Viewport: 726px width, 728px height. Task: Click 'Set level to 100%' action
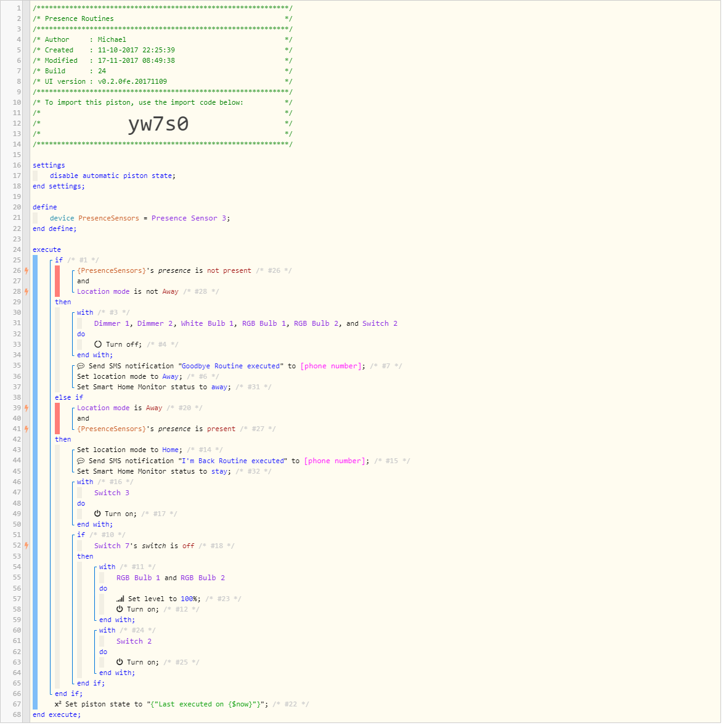click(x=165, y=600)
